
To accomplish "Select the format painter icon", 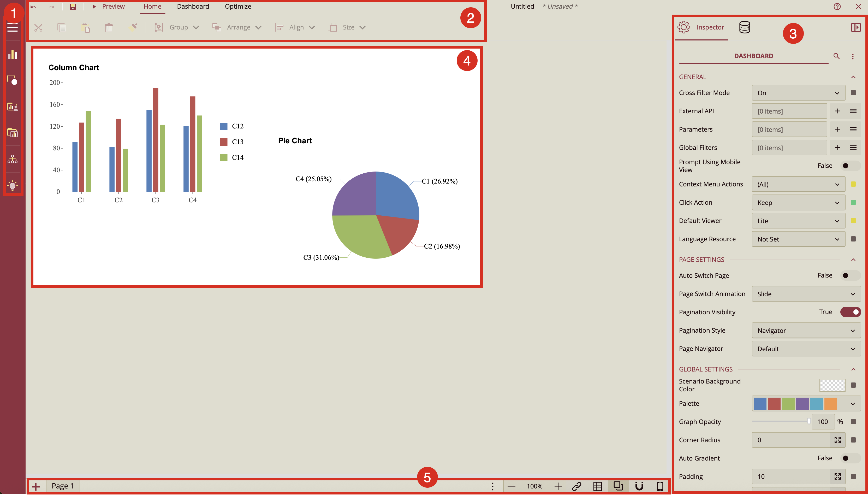I will coord(133,27).
